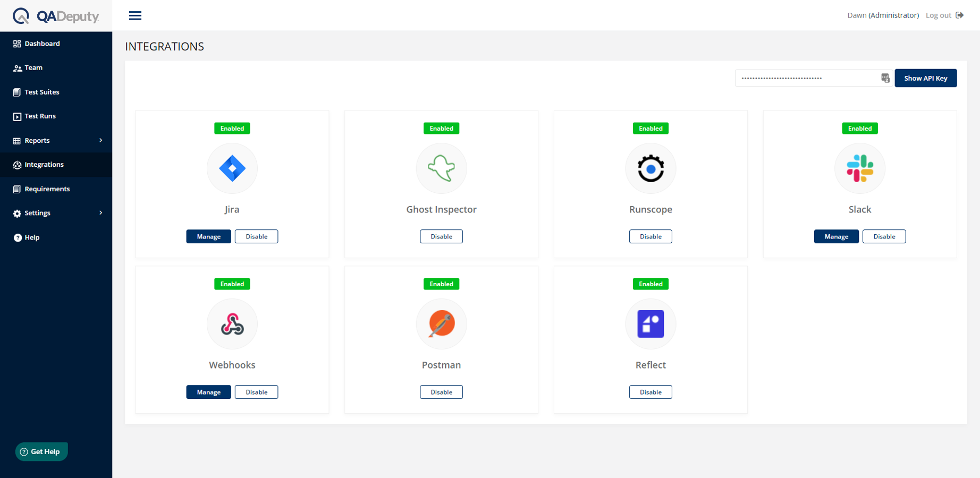
Task: Click the Help question mark icon
Action: coord(18,237)
